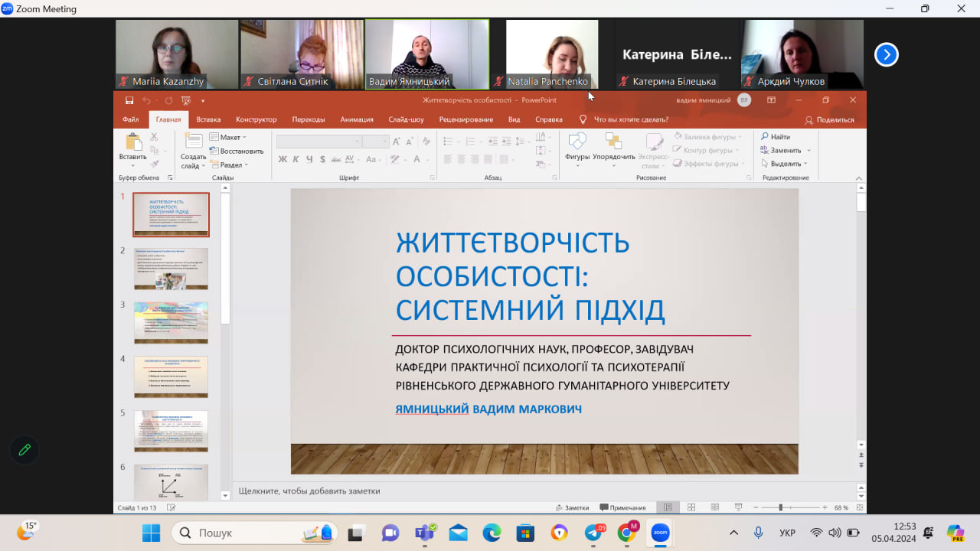Click the Zoom annotation pencil button
The height and width of the screenshot is (551, 980).
pos(24,450)
